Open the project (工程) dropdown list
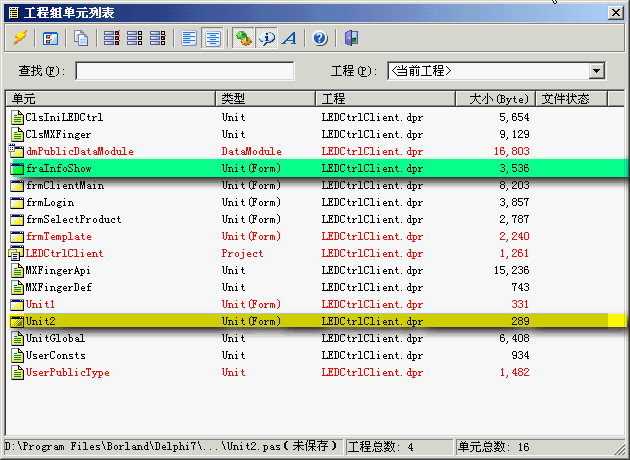The image size is (630, 460). click(x=597, y=71)
